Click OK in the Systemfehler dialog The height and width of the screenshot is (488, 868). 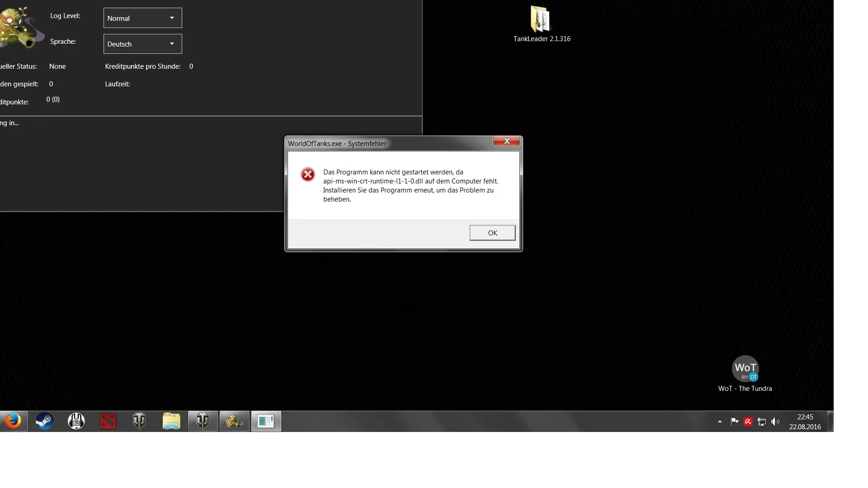[492, 233]
